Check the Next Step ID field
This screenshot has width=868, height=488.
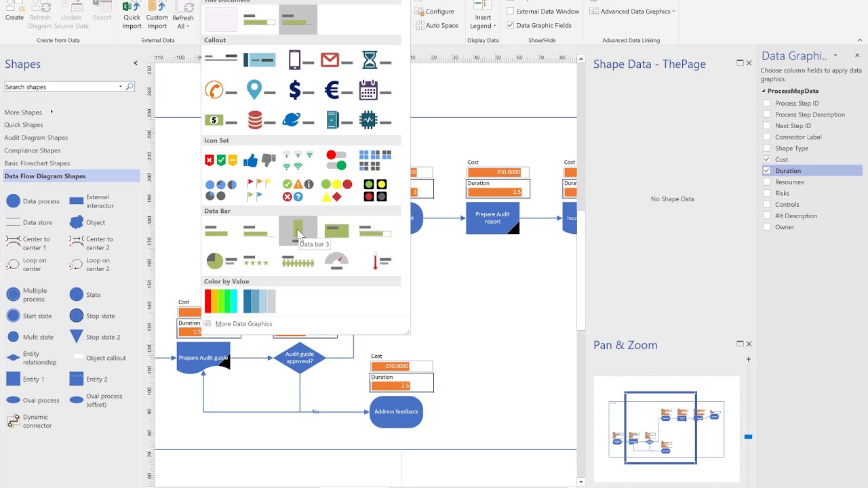point(767,125)
